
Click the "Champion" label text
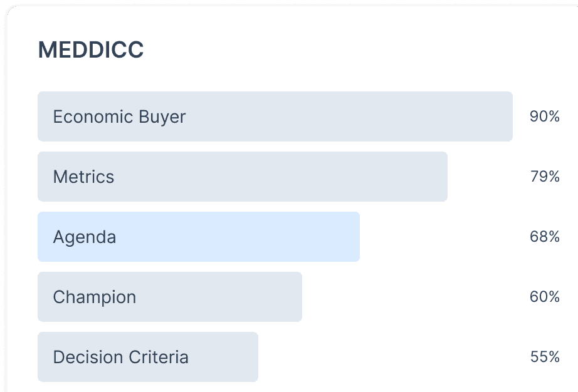[x=94, y=297]
